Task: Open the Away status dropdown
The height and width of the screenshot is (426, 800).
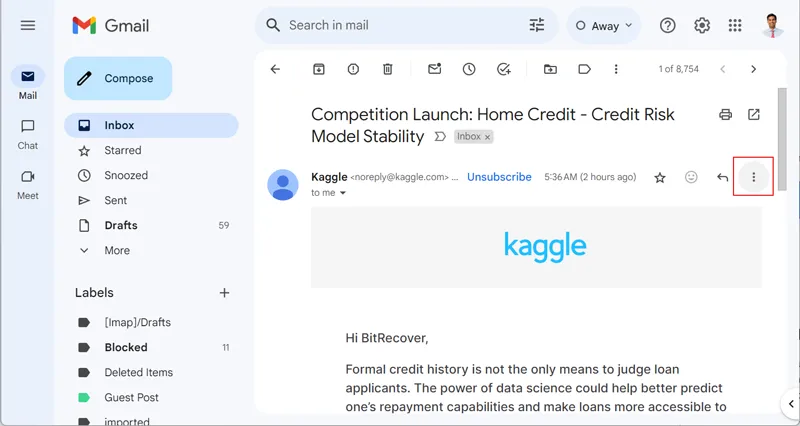Action: pos(604,26)
